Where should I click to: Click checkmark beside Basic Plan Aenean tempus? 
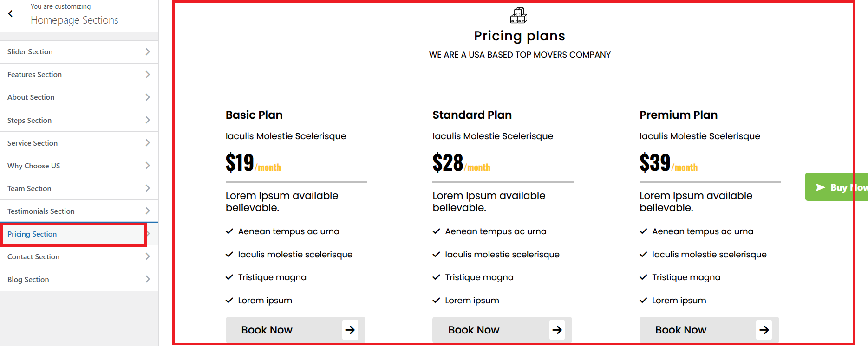click(x=229, y=231)
